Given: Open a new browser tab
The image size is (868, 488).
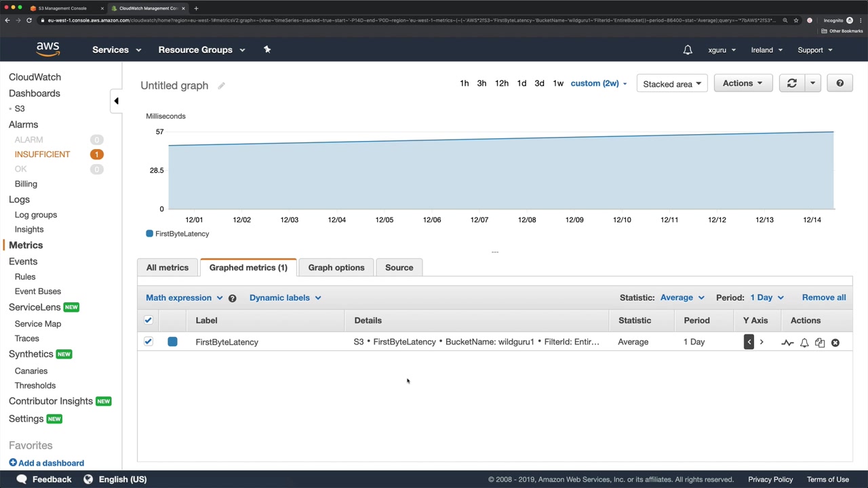Looking at the screenshot, I should pos(196,8).
